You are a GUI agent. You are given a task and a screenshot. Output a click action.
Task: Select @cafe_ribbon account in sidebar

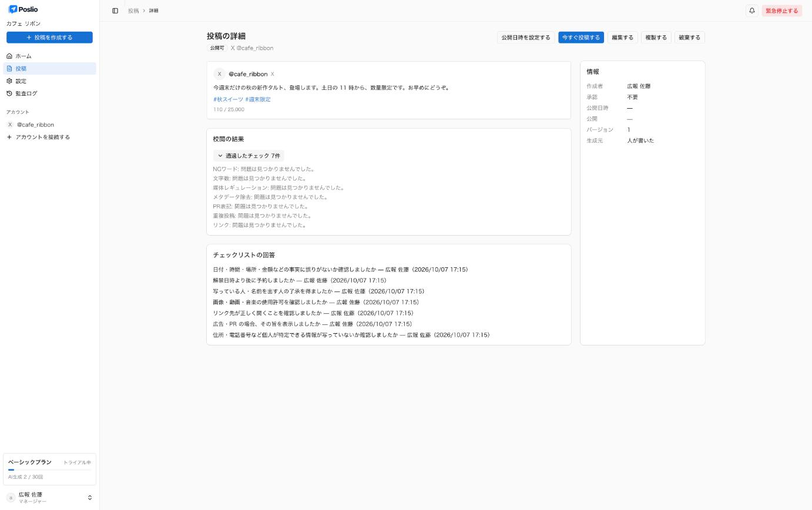49,125
